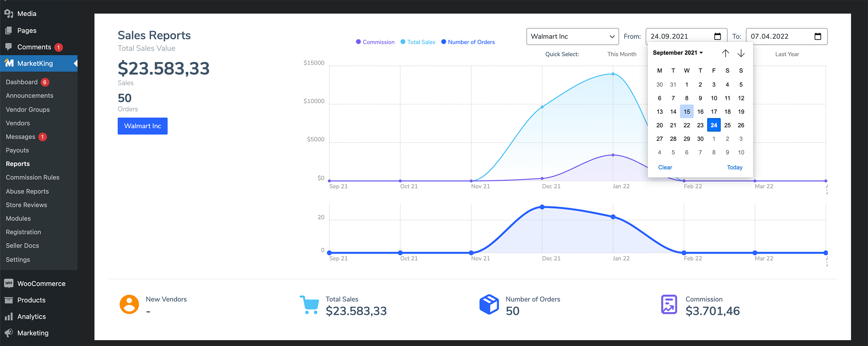Viewport: 868px width, 346px height.
Task: Toggle Commission series in chart legend
Action: tap(375, 42)
